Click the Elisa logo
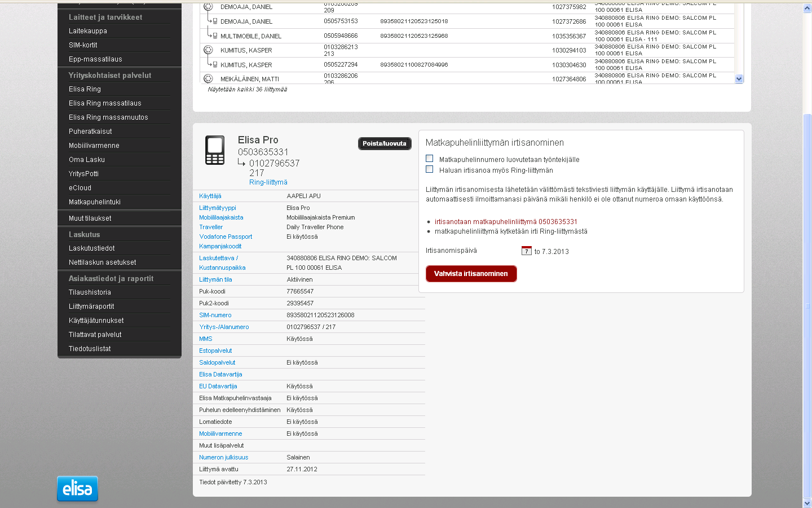This screenshot has height=508, width=812. pos(77,488)
